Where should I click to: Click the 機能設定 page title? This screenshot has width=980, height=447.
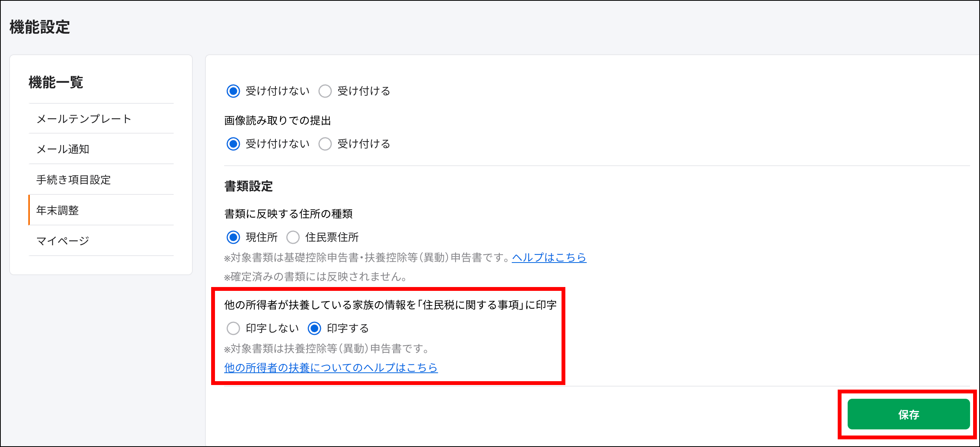tap(40, 27)
